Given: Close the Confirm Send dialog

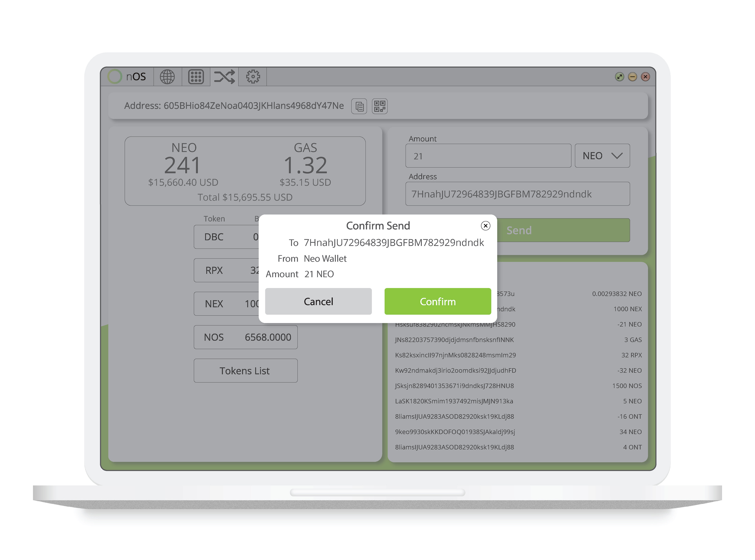Looking at the screenshot, I should click(x=485, y=226).
